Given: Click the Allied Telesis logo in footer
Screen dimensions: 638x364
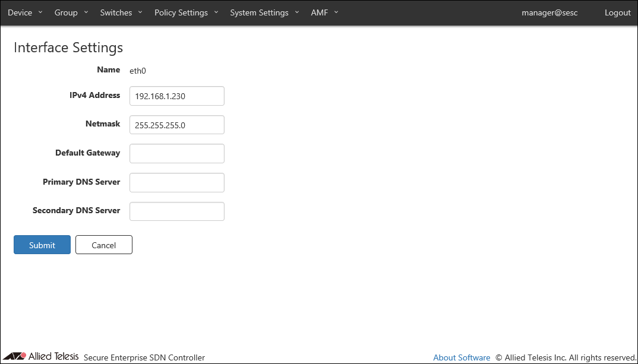Looking at the screenshot, I should 40,357.
